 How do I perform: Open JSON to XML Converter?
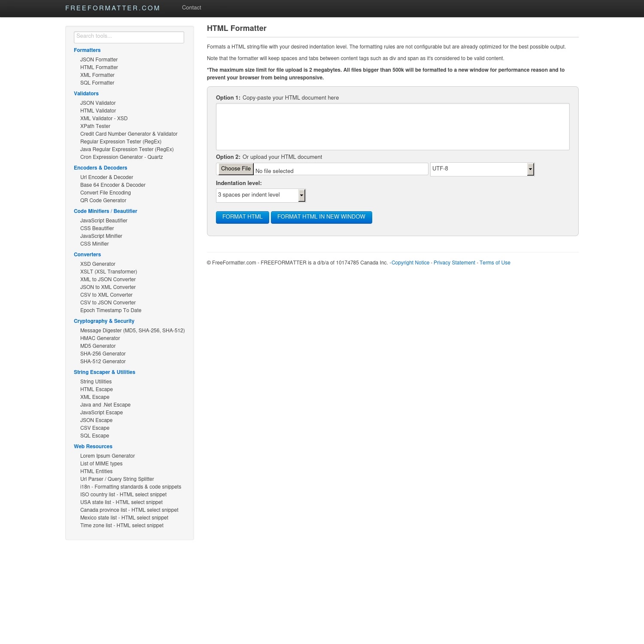click(108, 287)
